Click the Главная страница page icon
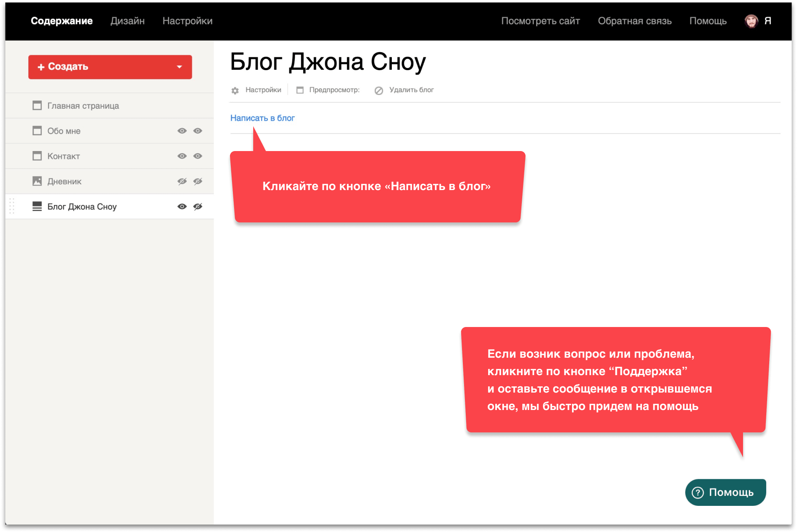This screenshot has height=532, width=797. pyautogui.click(x=37, y=105)
